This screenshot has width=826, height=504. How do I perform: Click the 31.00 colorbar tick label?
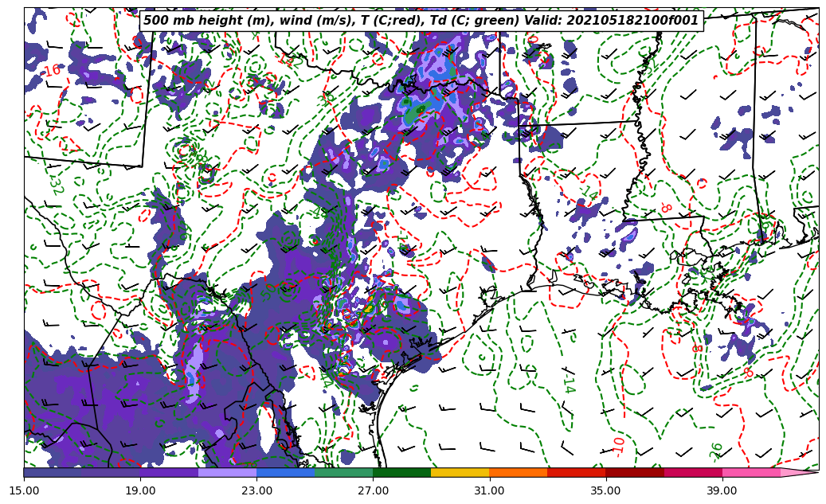489,490
